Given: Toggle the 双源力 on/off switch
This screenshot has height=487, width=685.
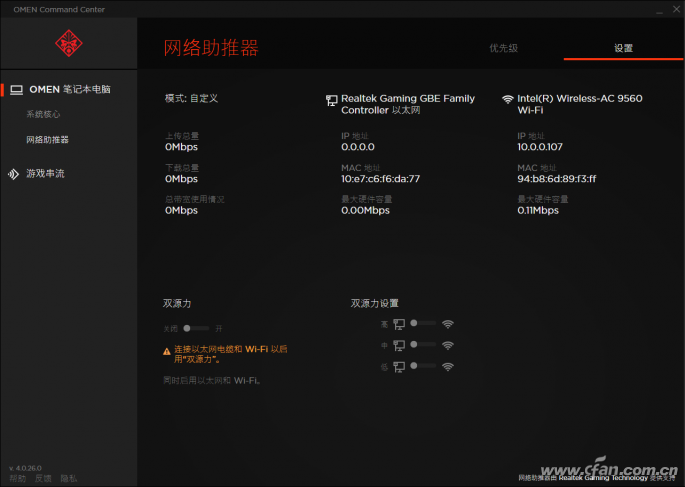Looking at the screenshot, I should (196, 328).
